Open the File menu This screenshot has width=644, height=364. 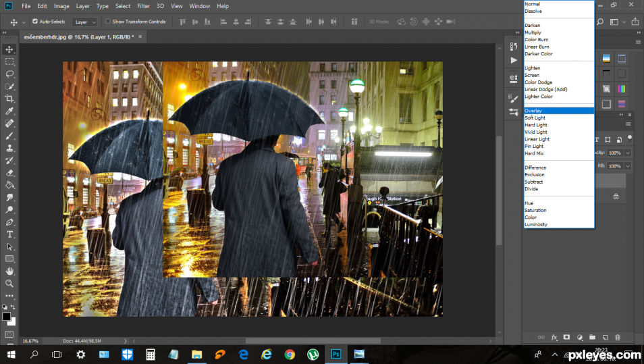tap(26, 6)
